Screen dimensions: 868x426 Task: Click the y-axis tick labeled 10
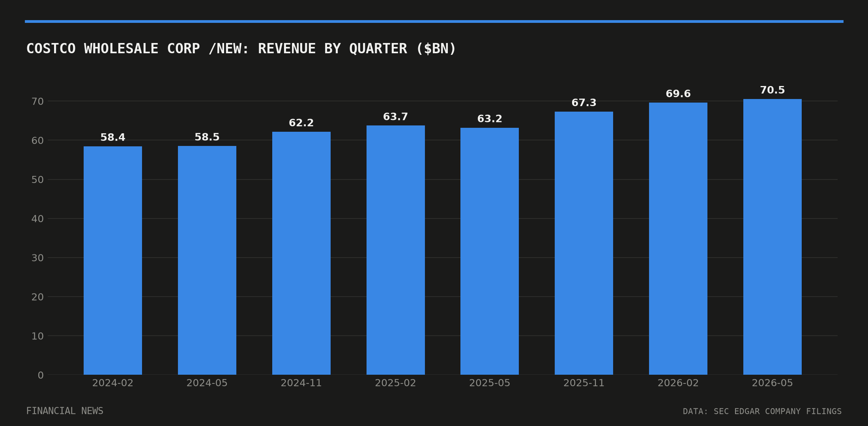[37, 336]
